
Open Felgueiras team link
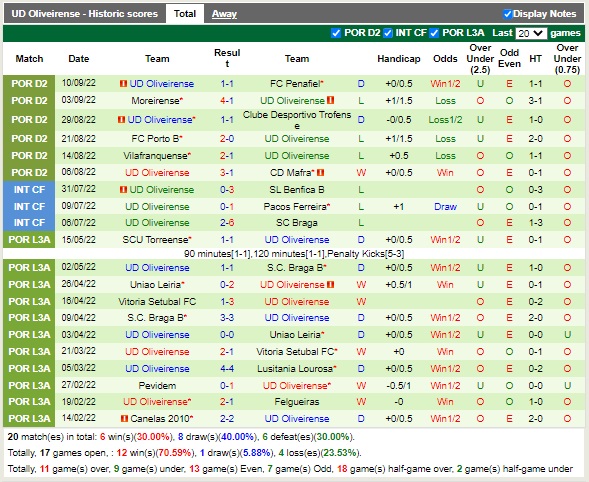(297, 402)
